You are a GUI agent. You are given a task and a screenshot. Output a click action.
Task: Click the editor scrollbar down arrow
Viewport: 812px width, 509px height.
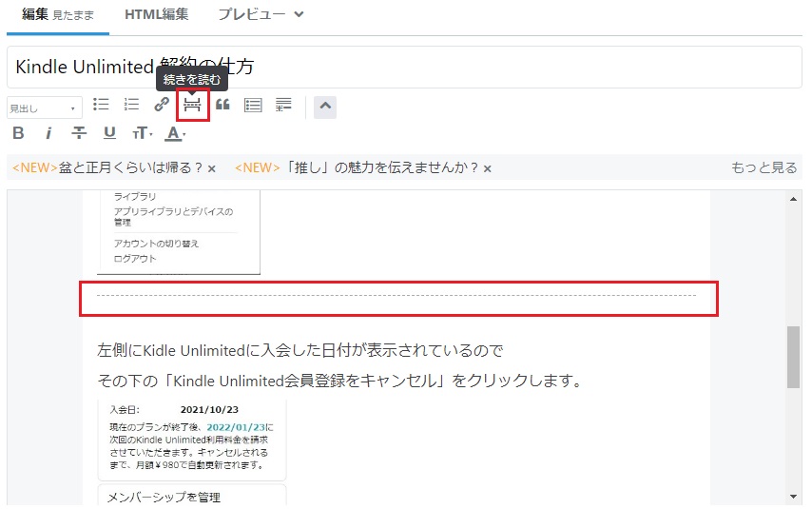(x=793, y=497)
